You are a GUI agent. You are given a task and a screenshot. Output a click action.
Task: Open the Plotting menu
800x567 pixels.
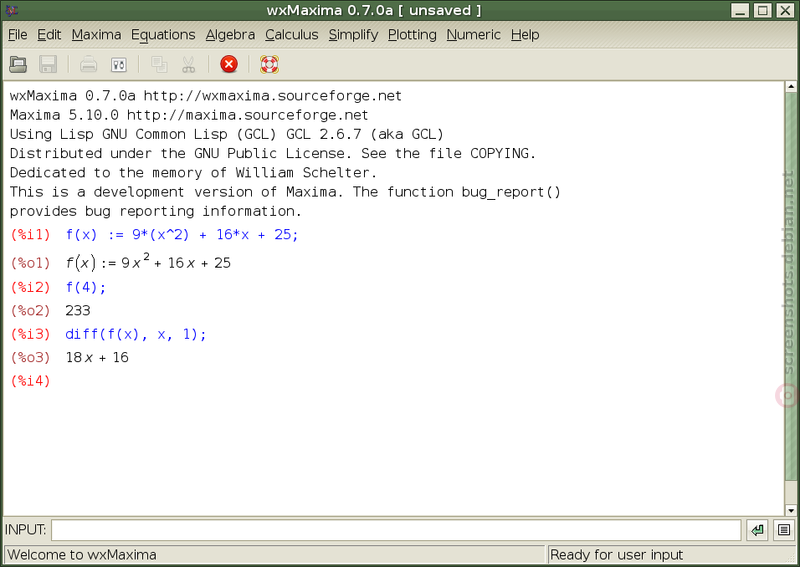click(412, 35)
